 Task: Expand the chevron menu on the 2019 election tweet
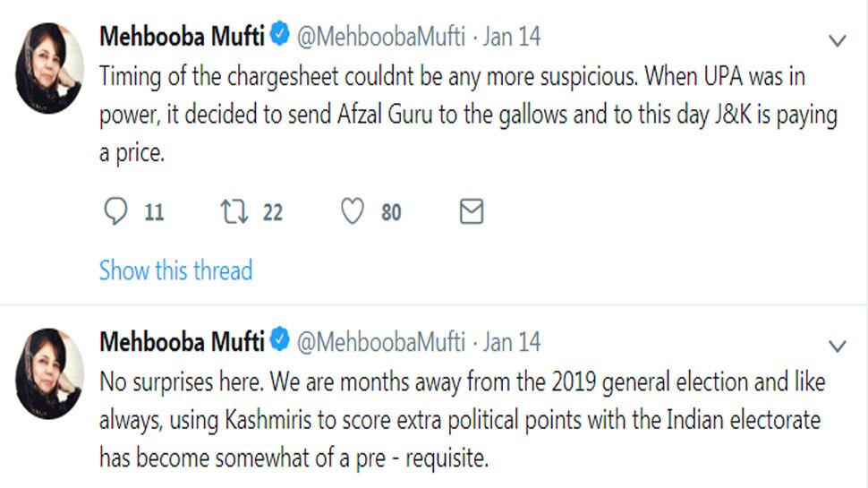pyautogui.click(x=838, y=346)
